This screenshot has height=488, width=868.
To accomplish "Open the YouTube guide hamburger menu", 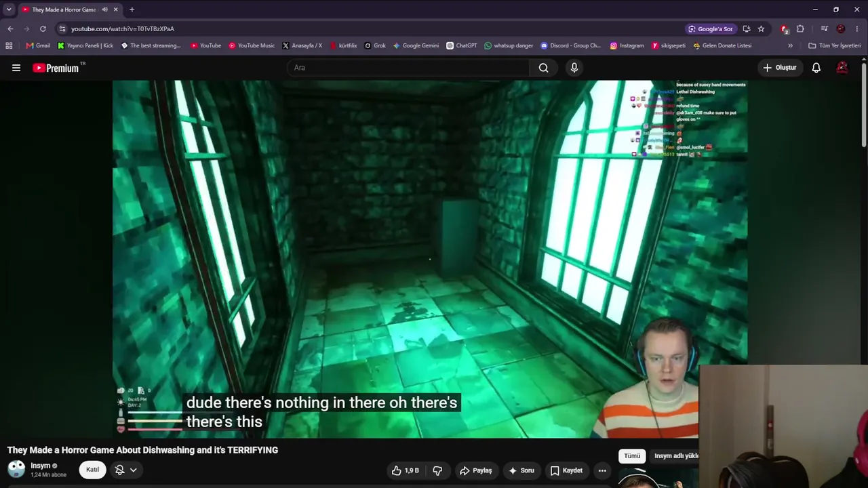I will [16, 68].
